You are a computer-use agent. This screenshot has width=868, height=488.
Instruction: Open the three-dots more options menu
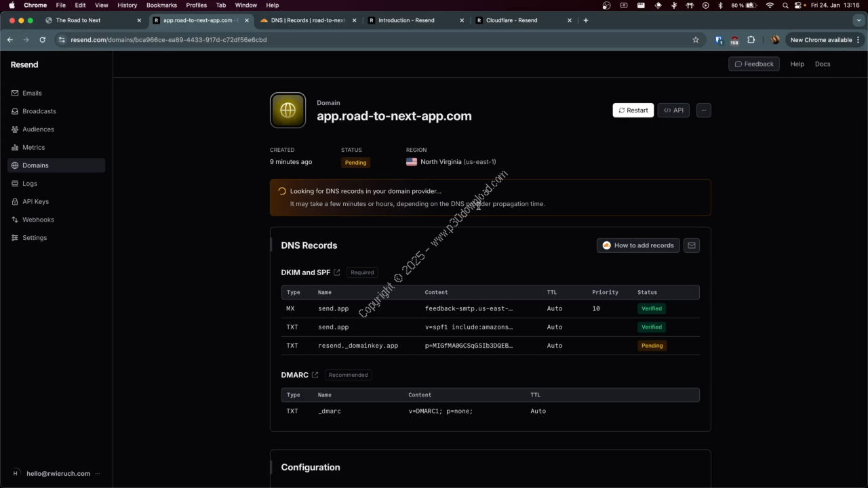click(703, 110)
